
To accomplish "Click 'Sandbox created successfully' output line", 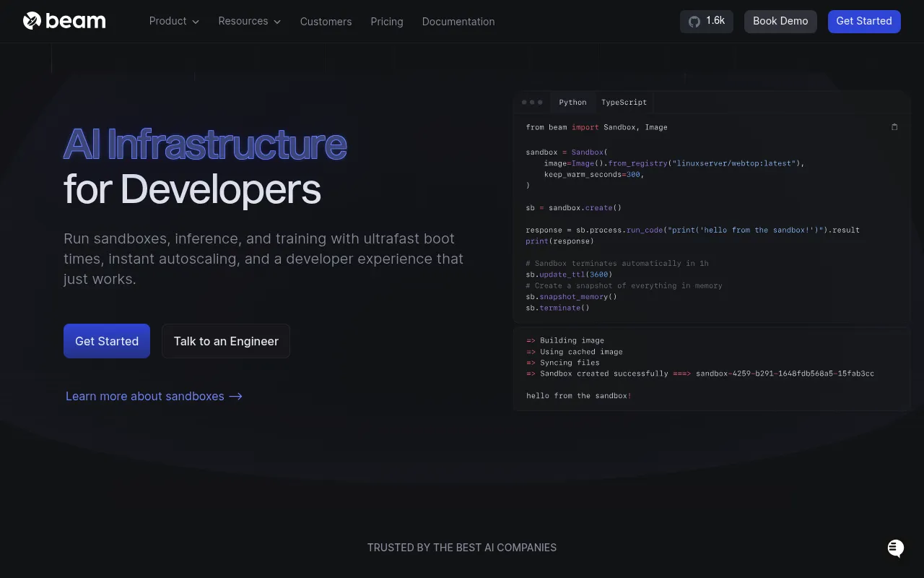I will pyautogui.click(x=700, y=374).
